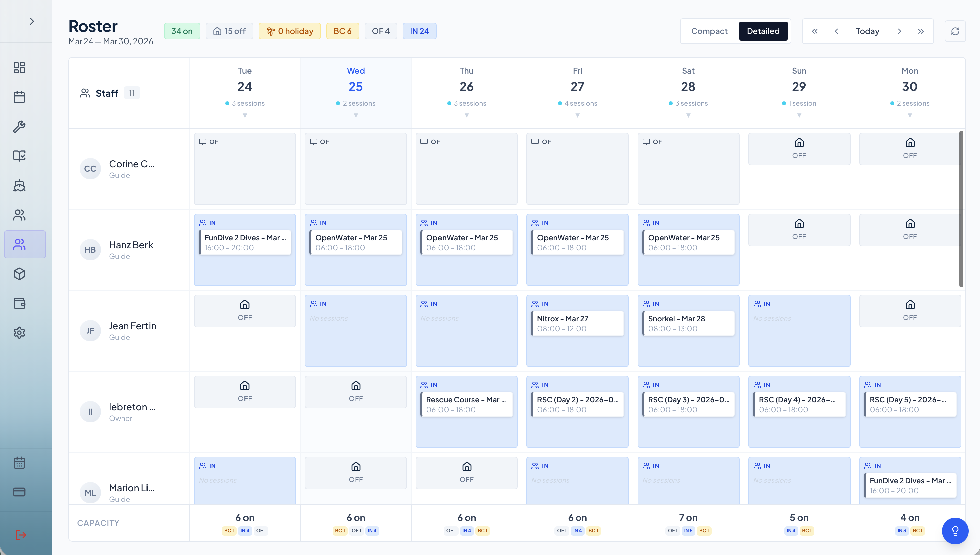Open Corine C... staff row
This screenshot has width=980, height=555.
pyautogui.click(x=129, y=169)
